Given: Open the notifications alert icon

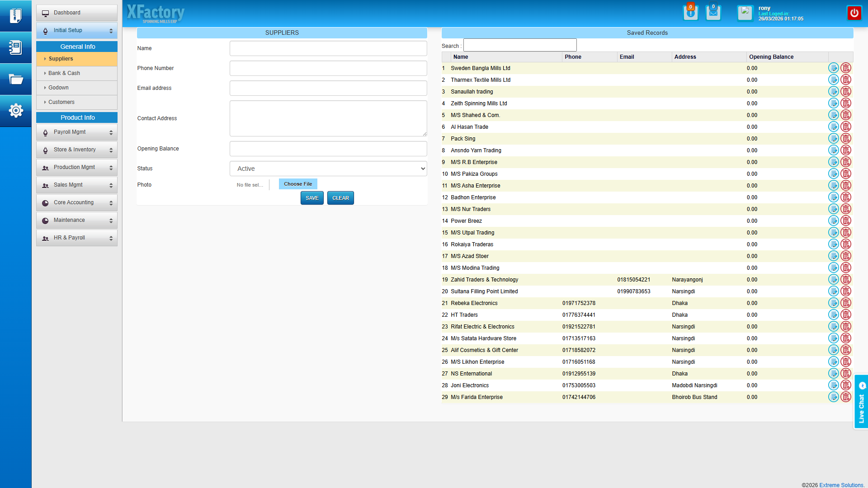Looking at the screenshot, I should pos(690,13).
